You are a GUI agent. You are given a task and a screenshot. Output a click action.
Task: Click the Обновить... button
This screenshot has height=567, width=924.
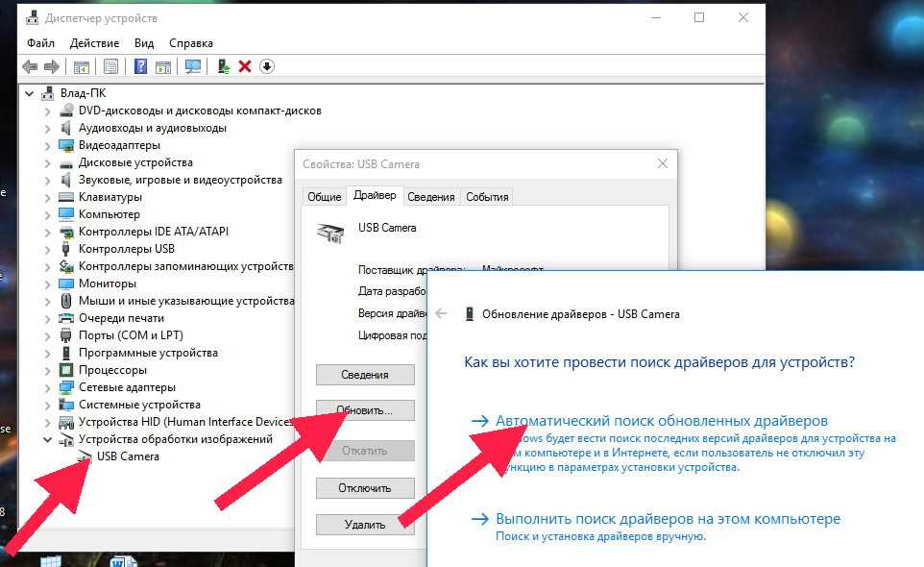click(365, 410)
